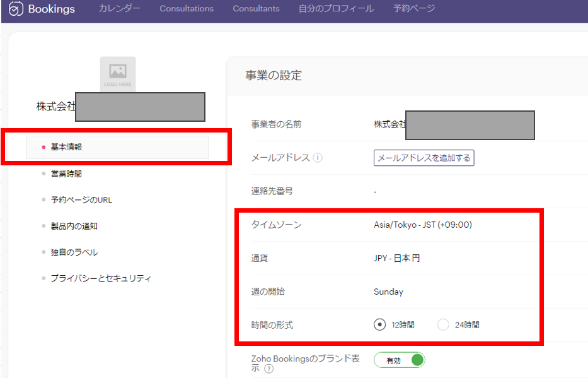Select 製品内の通知 in the sidebar

(74, 226)
